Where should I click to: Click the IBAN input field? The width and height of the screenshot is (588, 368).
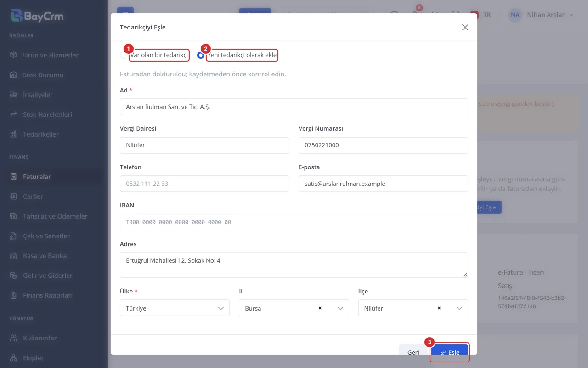click(294, 222)
